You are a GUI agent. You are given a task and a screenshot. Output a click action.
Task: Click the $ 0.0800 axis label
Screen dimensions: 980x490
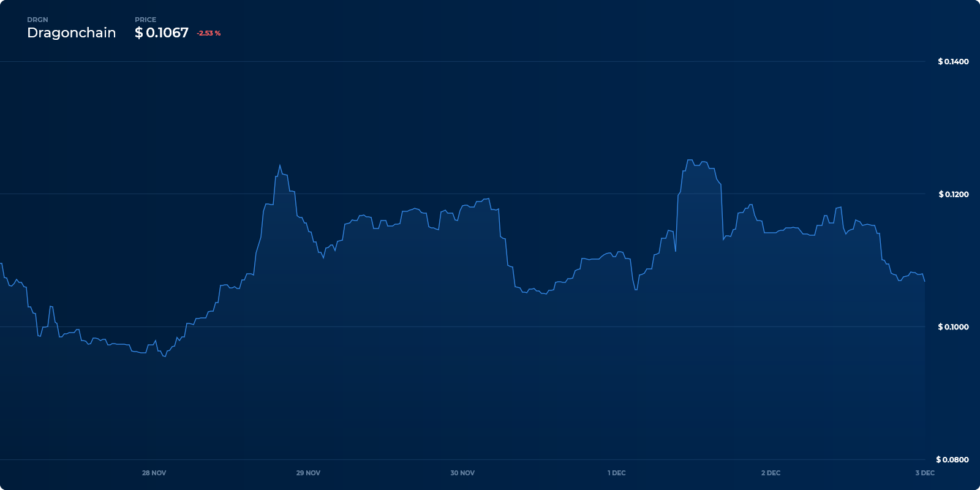(952, 459)
